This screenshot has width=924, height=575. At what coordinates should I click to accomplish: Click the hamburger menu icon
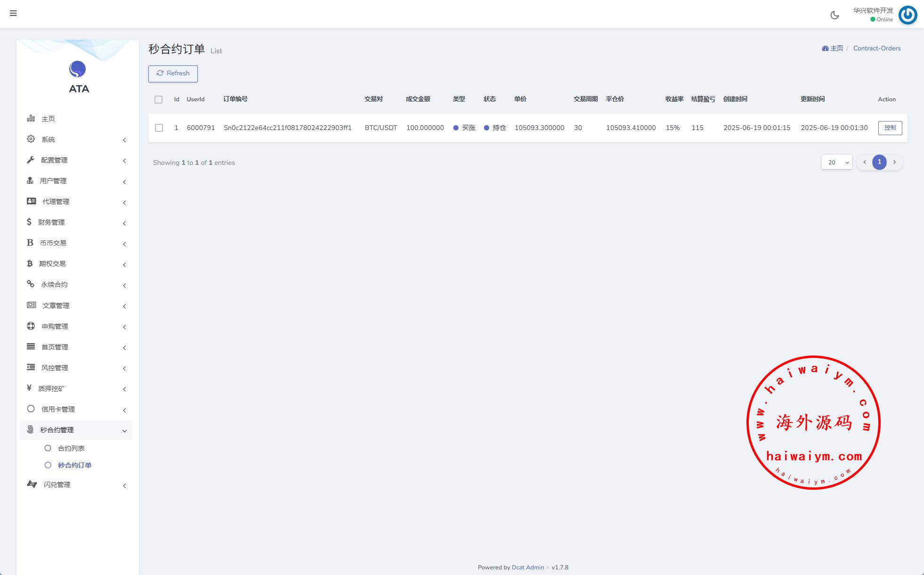13,13
